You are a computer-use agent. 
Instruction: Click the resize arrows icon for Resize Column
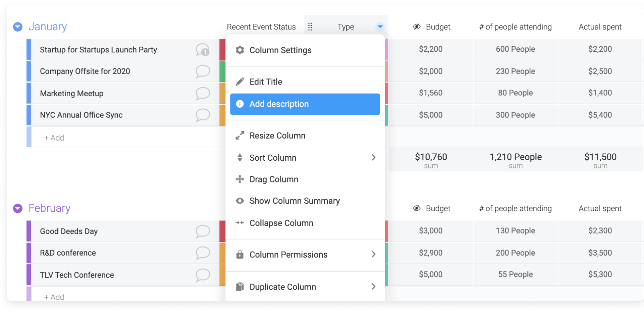coord(239,135)
